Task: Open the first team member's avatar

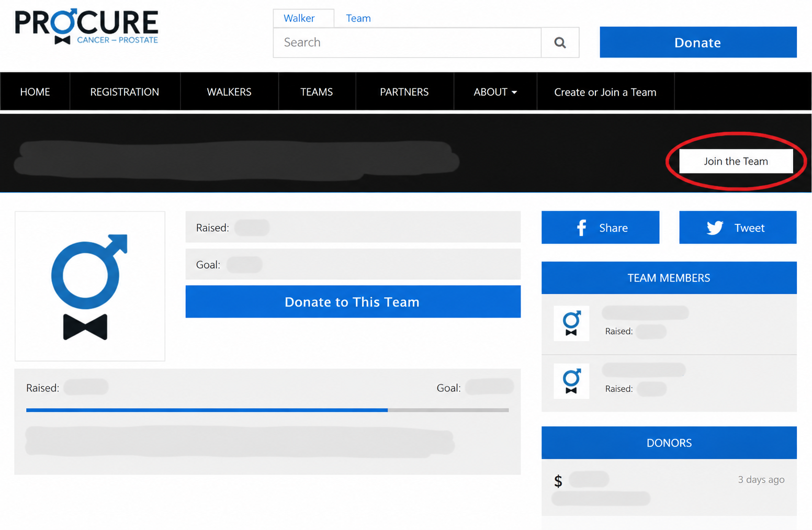Action: pos(571,323)
